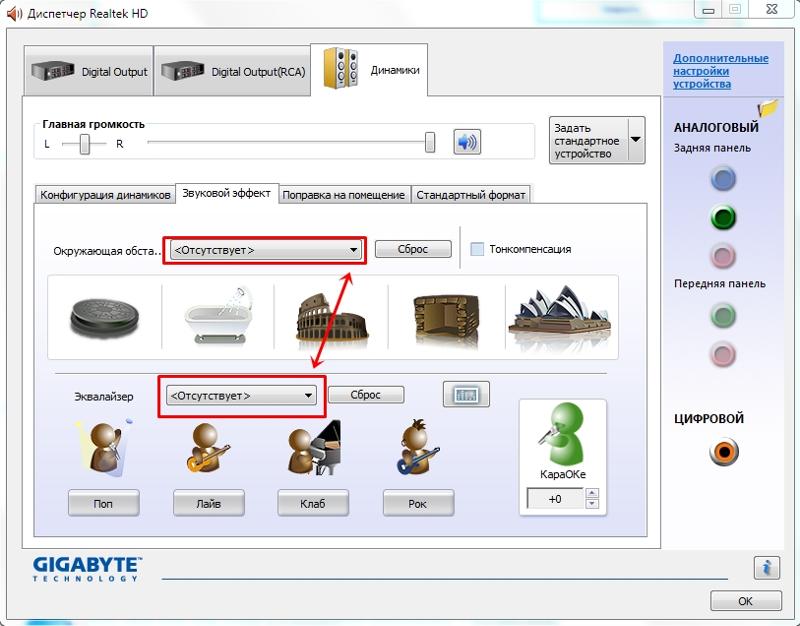Click Сброс next to environment dropdown
Image resolution: width=800 pixels, height=626 pixels.
[413, 249]
